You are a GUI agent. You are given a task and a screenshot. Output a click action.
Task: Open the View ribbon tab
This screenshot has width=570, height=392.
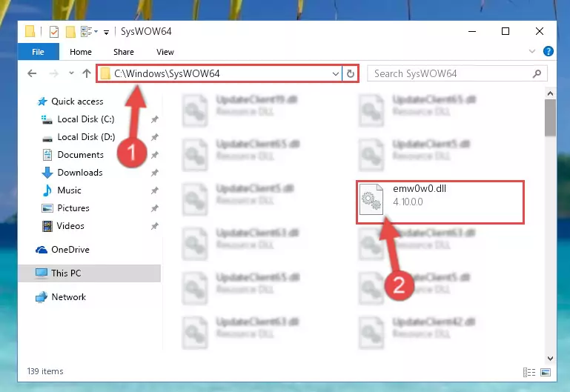[165, 52]
